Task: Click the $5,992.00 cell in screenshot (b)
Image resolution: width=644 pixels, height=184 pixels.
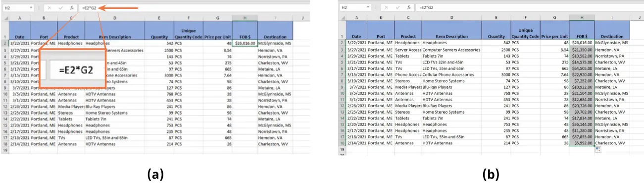Action: point(582,143)
